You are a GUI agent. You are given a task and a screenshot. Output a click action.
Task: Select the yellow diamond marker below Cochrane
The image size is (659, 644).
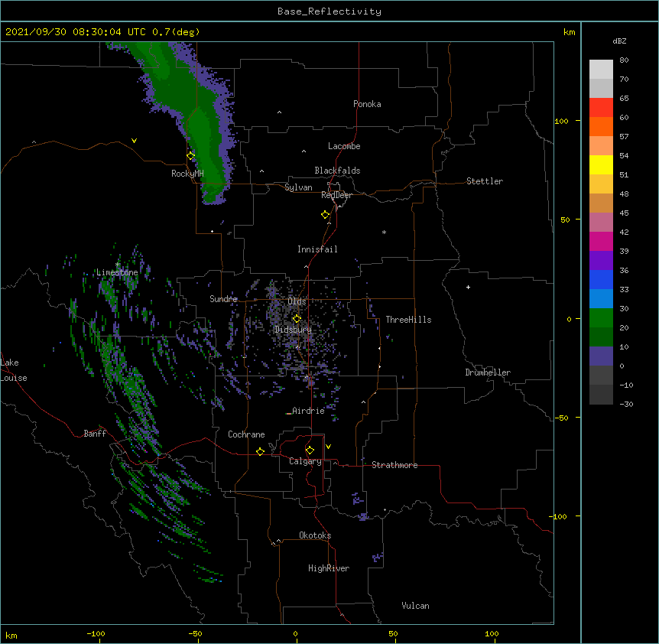pos(260,451)
